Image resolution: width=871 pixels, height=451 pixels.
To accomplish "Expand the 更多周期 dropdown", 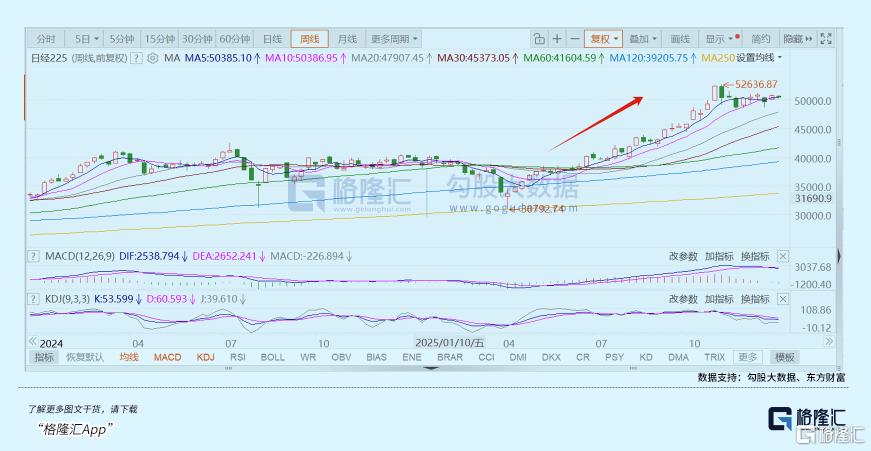I will 390,39.
